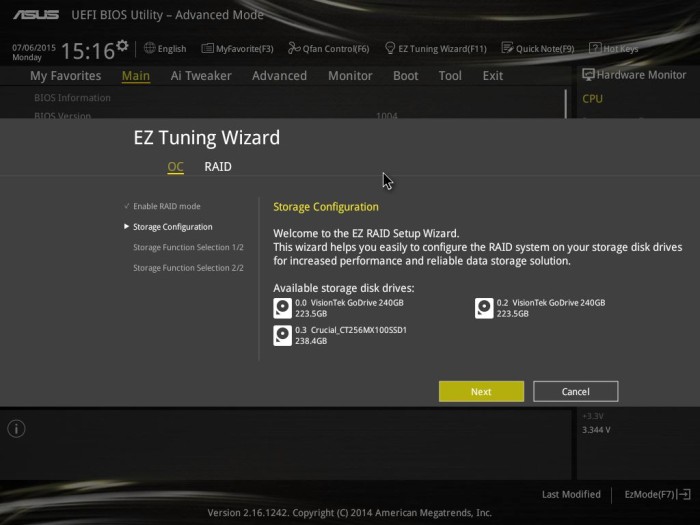
Task: Open the Boot menu tab
Action: (x=405, y=75)
